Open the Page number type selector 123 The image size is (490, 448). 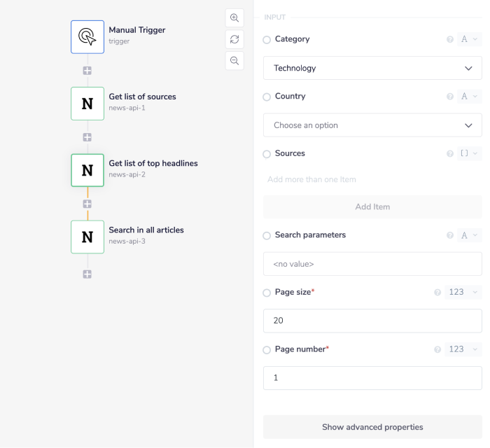pyautogui.click(x=463, y=349)
